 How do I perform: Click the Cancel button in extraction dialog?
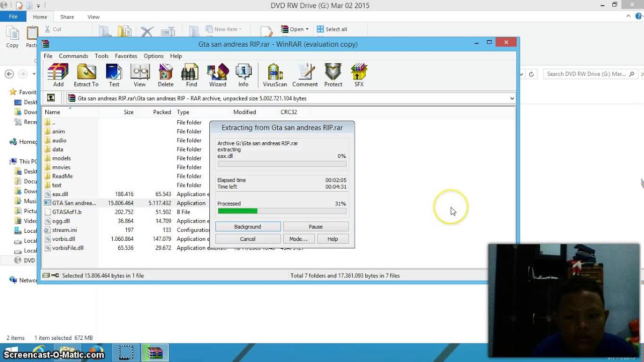248,239
